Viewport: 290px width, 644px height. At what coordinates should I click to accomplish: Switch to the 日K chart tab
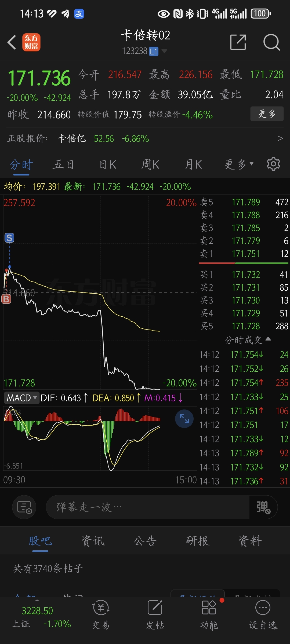coord(108,164)
